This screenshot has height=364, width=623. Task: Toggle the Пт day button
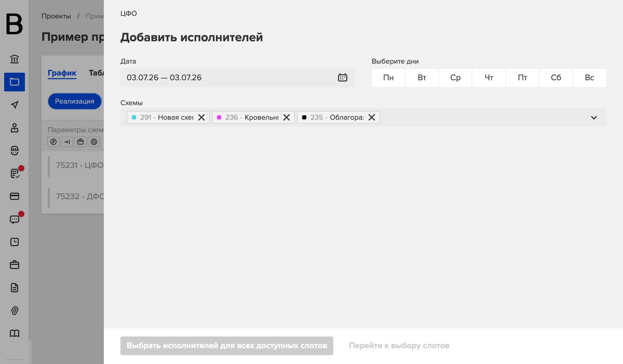[523, 78]
